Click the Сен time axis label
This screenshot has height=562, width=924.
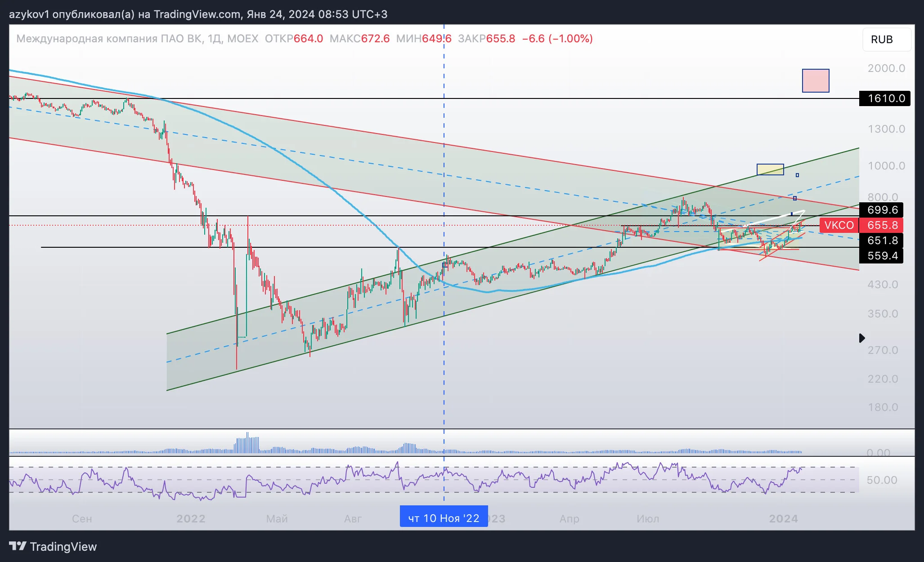point(82,519)
